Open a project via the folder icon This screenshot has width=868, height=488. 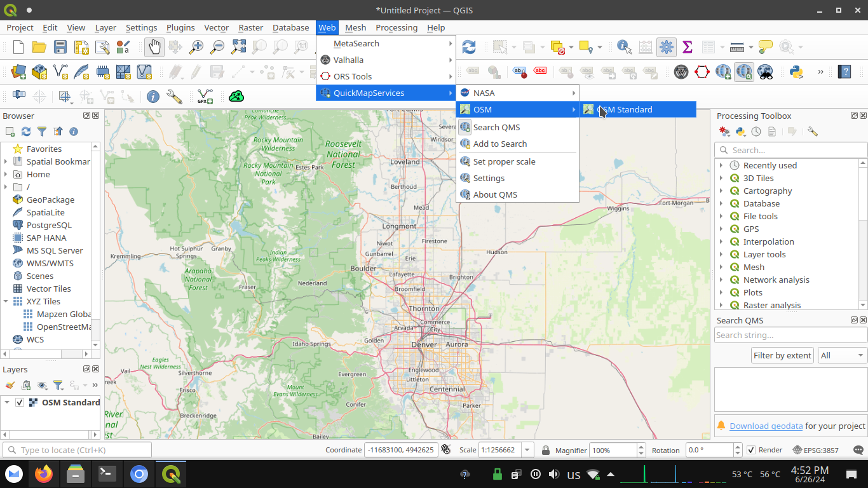click(39, 47)
